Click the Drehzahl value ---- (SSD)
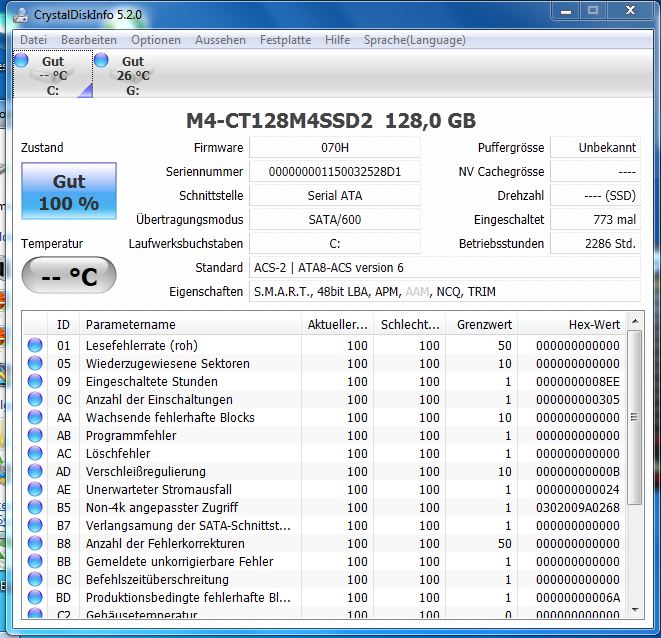Image resolution: width=661 pixels, height=638 pixels. click(x=595, y=196)
